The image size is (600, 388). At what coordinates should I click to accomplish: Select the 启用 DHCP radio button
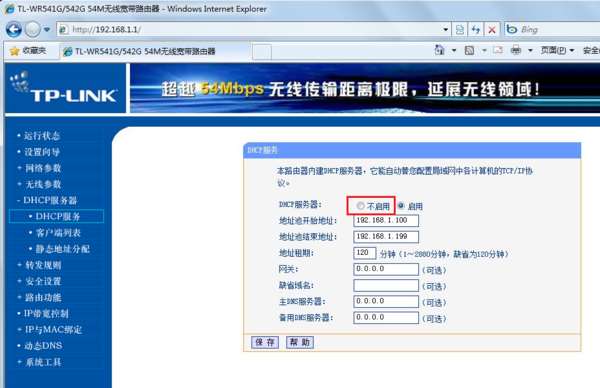(401, 206)
